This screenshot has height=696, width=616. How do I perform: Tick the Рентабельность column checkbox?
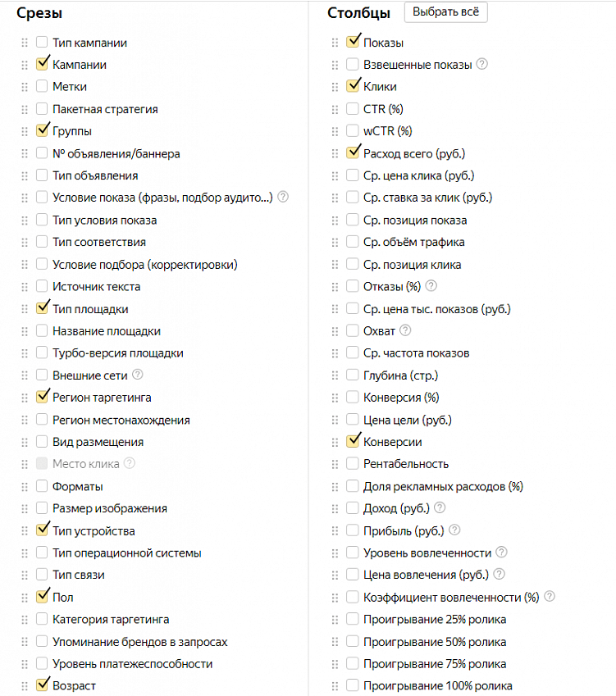352,464
